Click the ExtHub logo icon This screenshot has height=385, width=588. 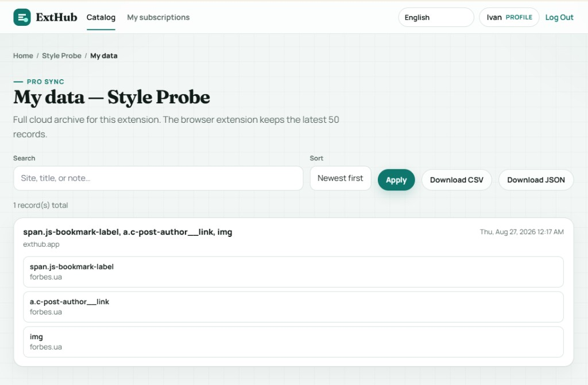point(22,17)
